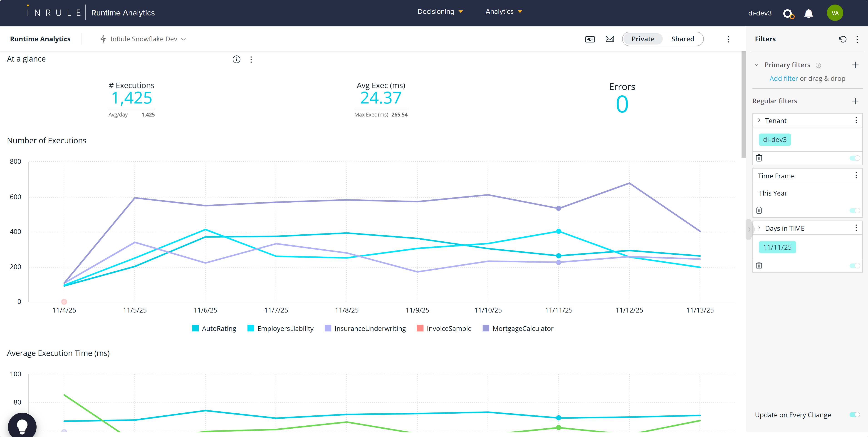The image size is (868, 437).
Task: Open settings gear in top bar
Action: point(788,13)
